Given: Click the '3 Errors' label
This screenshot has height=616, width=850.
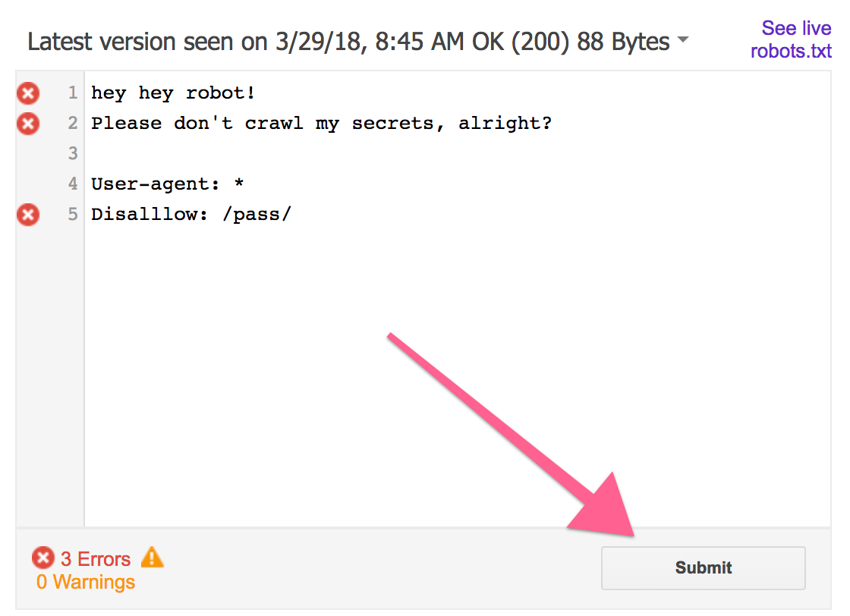Looking at the screenshot, I should coord(96,560).
